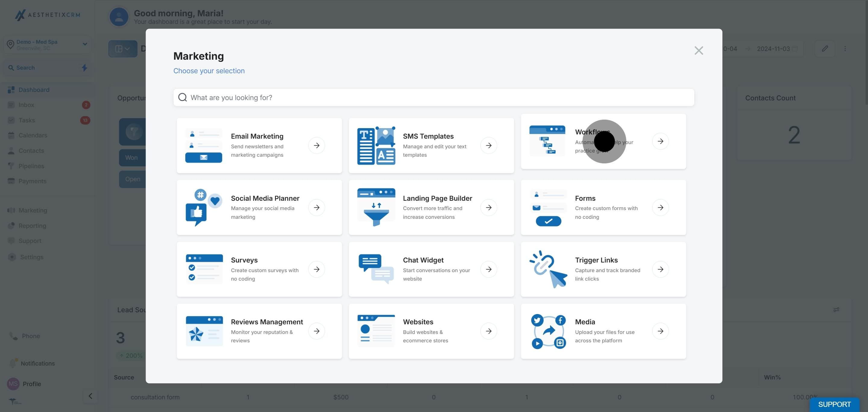868x412 pixels.
Task: Close the Marketing dialog
Action: (699, 51)
